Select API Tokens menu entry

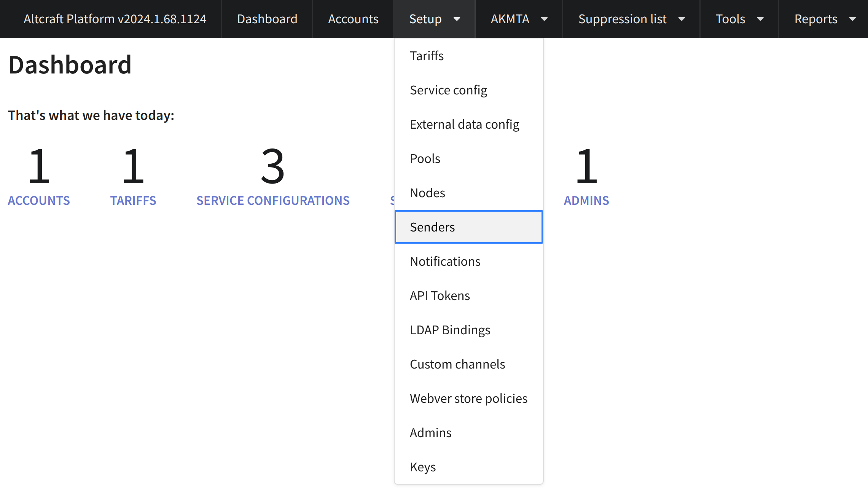point(468,295)
